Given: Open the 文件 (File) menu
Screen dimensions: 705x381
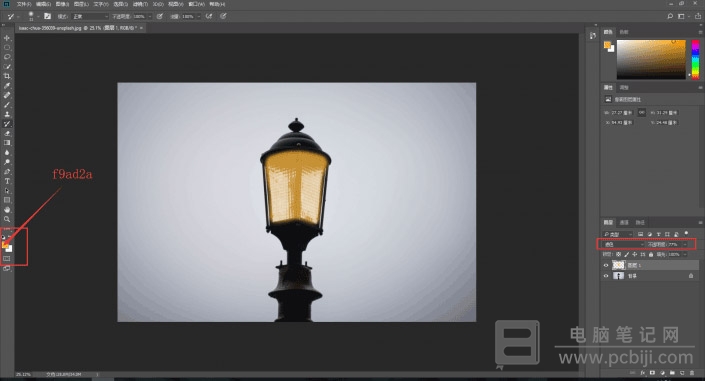Looking at the screenshot, I should (x=24, y=4).
